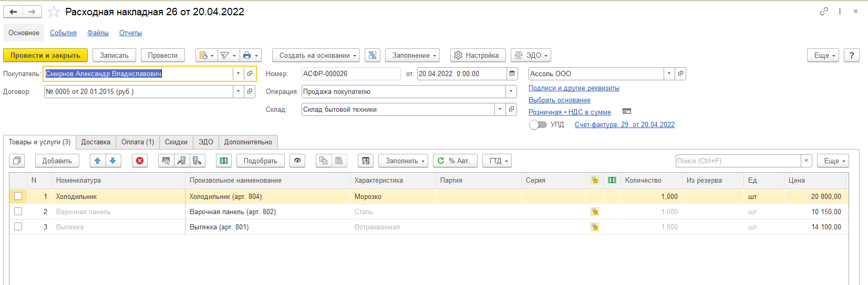Go back with the left arrow
This screenshot has width=868, height=285.
click(x=14, y=12)
